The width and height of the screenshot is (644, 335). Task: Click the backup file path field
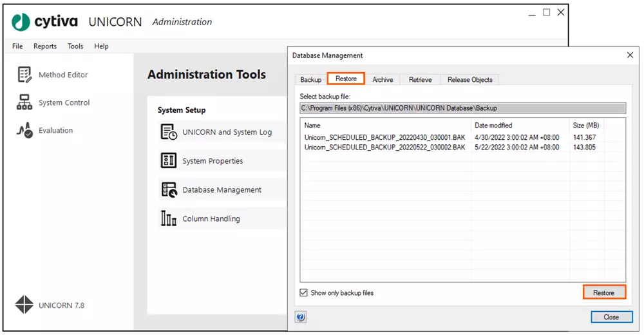point(463,108)
